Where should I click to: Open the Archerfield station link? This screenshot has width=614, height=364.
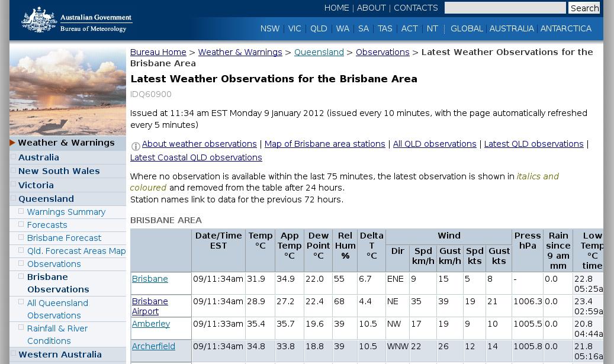(153, 346)
